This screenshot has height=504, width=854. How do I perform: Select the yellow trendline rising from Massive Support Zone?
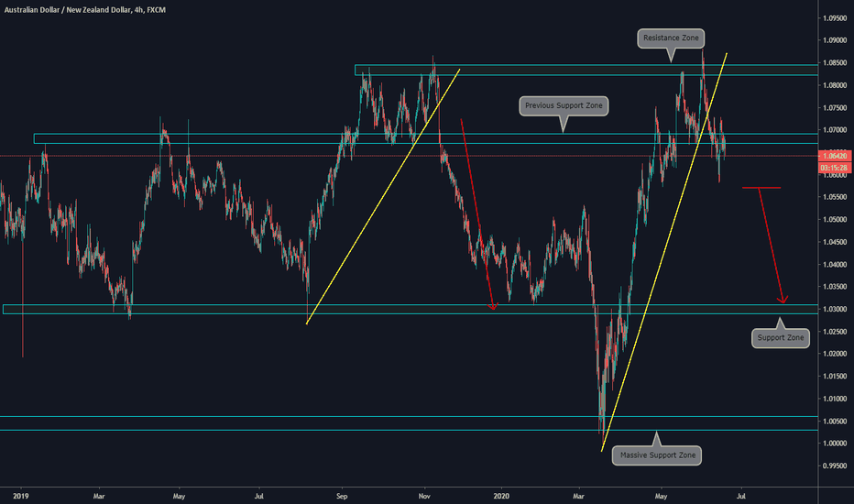(664, 252)
